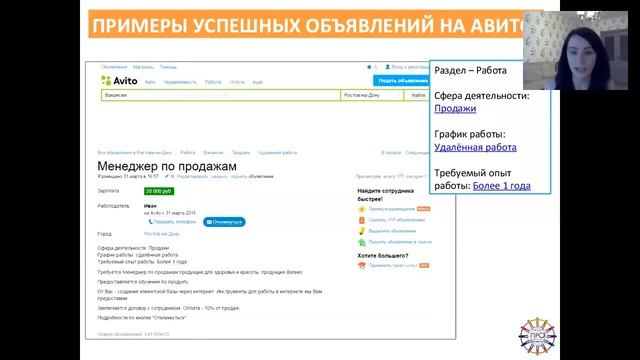Click the Вакансии breadcrumb link
Image resolution: width=640 pixels, height=360 pixels.
tap(213, 153)
